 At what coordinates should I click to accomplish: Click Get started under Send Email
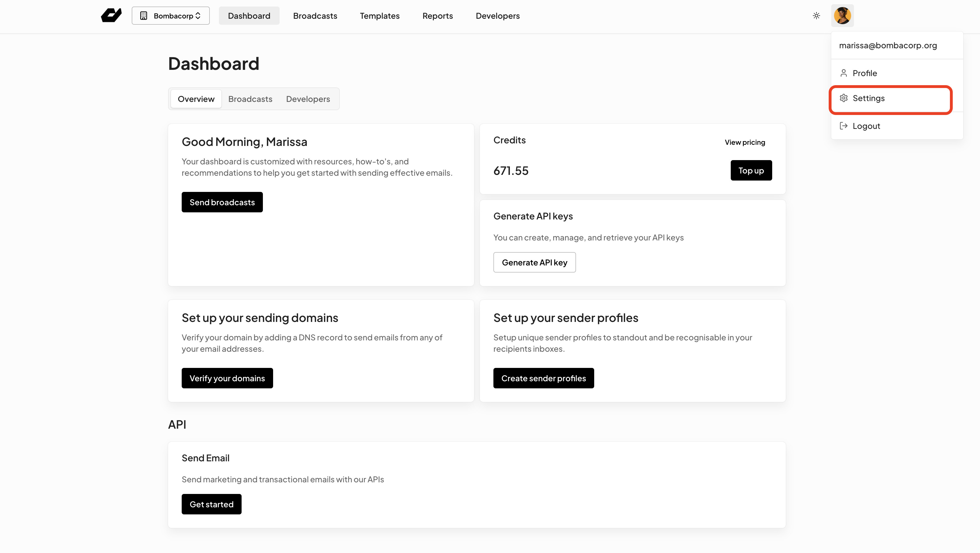[212, 504]
